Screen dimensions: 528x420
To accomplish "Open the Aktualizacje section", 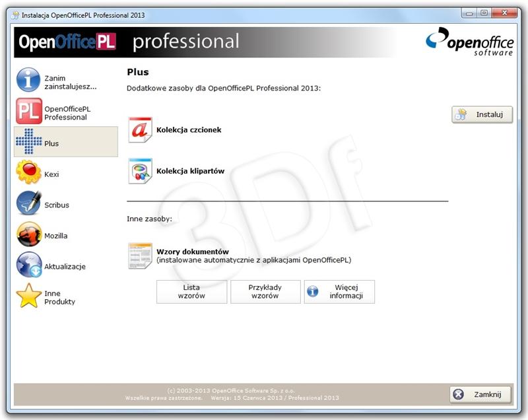I will 66,265.
